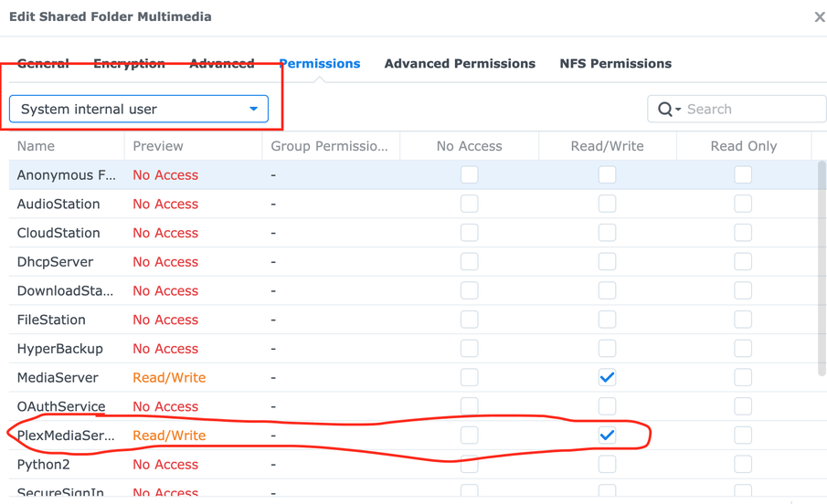Click the Preview column header
Image resolution: width=827 pixels, height=504 pixels.
coord(158,146)
